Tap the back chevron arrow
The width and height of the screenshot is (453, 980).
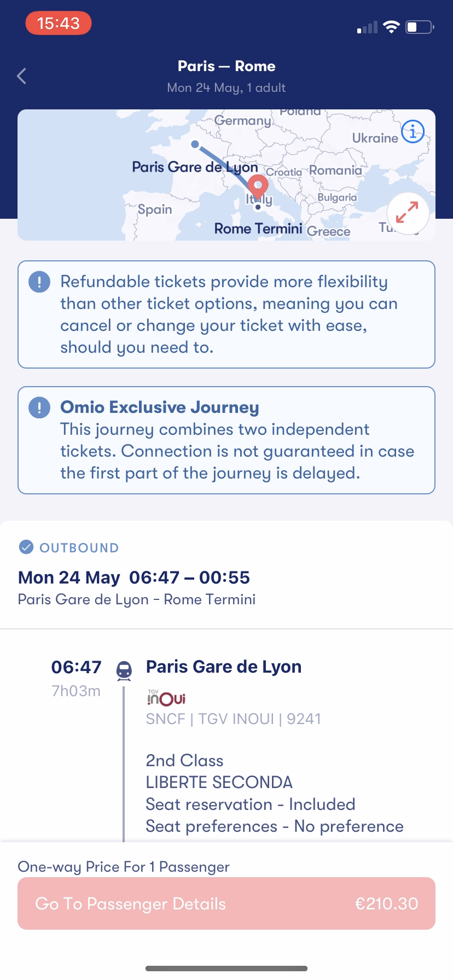click(x=22, y=76)
